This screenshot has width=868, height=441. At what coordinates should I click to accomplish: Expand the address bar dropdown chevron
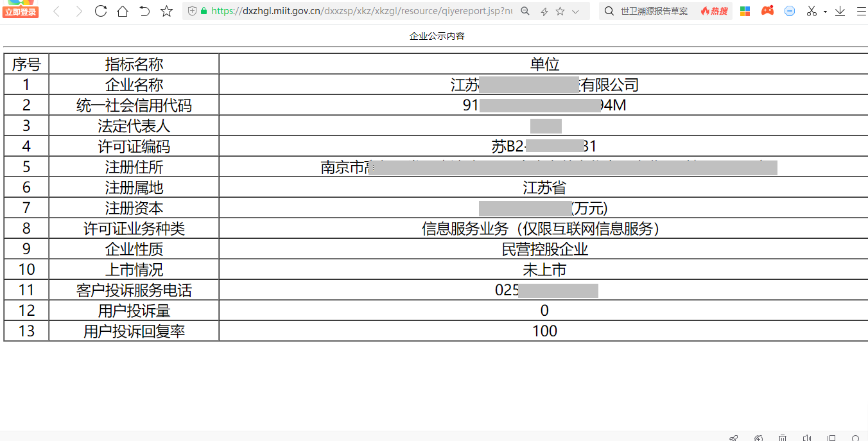[x=575, y=11]
